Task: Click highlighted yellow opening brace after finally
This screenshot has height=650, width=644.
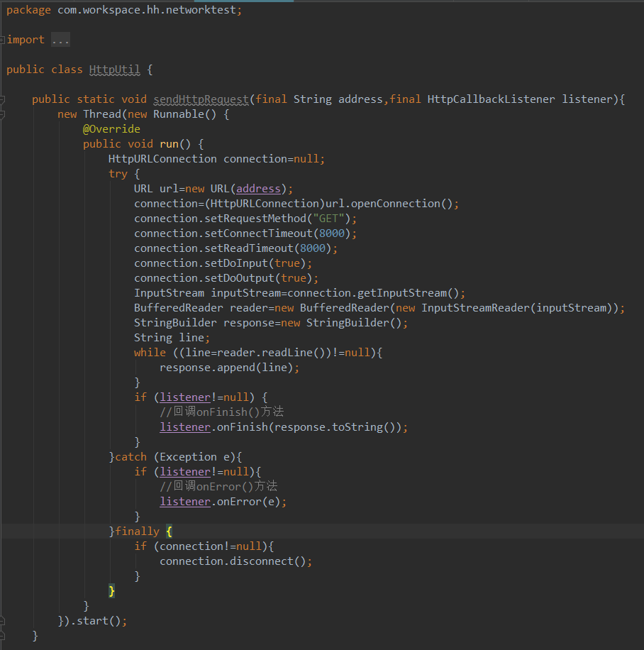Action: 169,532
